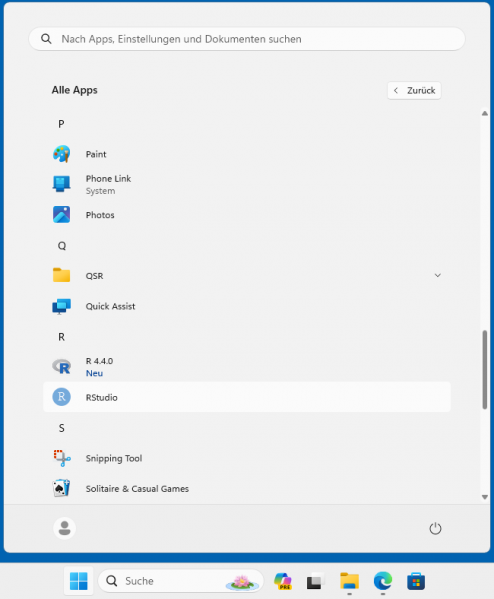Select the 'Paint' text label
The width and height of the screenshot is (494, 599).
coord(96,154)
